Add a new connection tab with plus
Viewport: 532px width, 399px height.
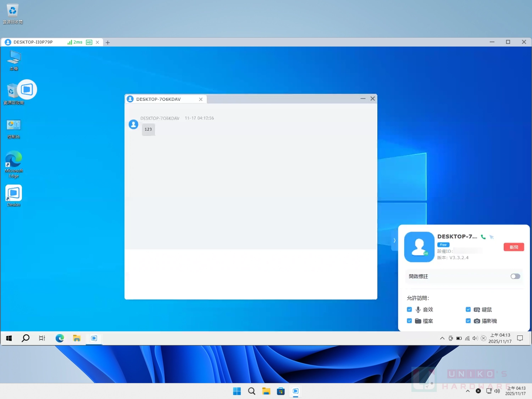pyautogui.click(x=108, y=43)
